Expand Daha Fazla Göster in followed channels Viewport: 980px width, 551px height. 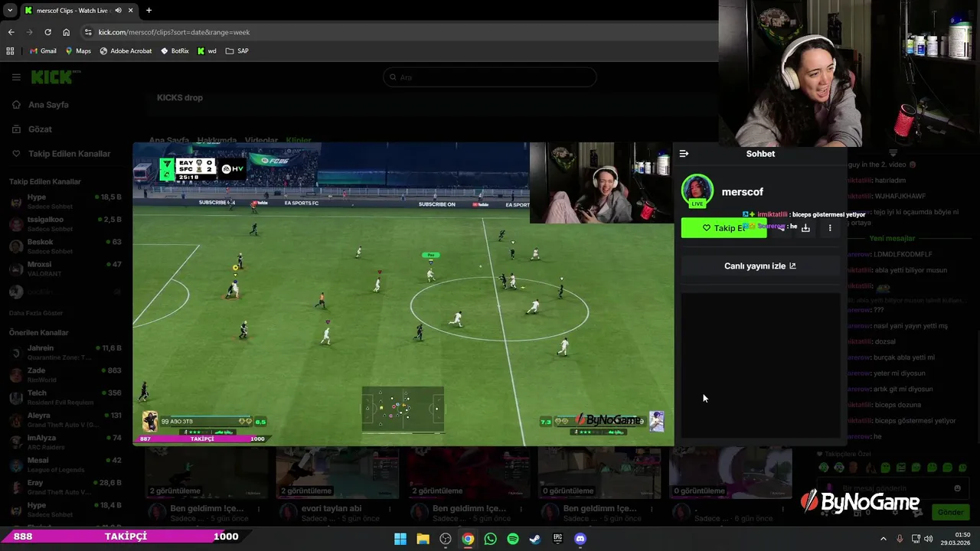(36, 313)
